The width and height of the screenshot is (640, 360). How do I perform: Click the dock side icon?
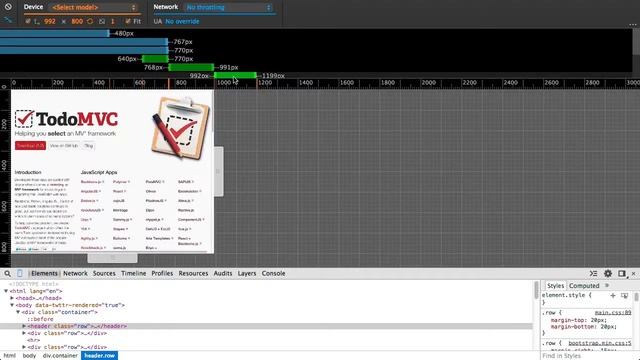click(x=622, y=273)
